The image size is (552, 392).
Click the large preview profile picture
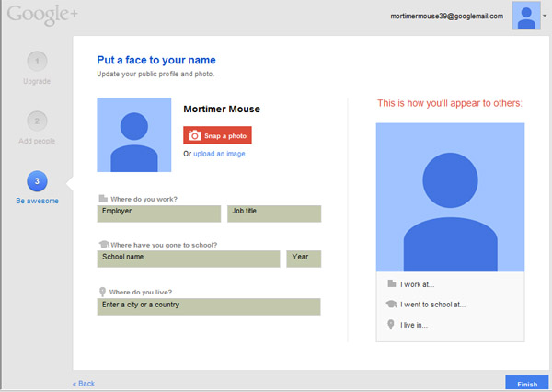(450, 197)
